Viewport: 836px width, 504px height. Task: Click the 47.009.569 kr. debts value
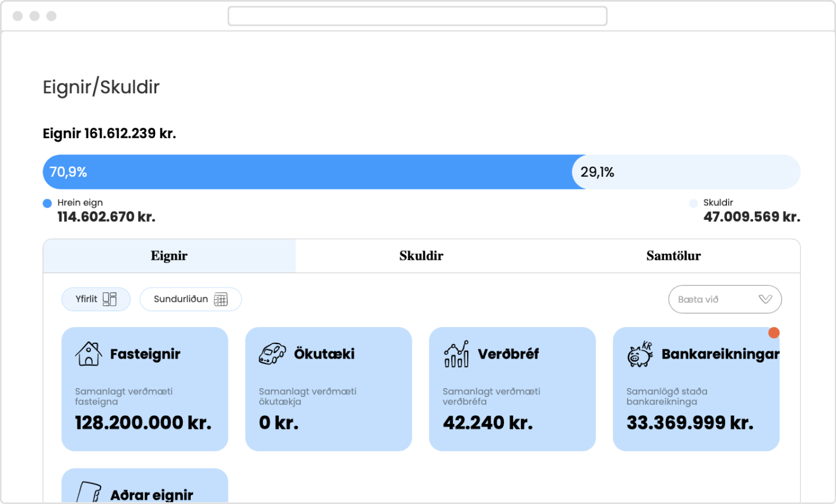pos(752,217)
